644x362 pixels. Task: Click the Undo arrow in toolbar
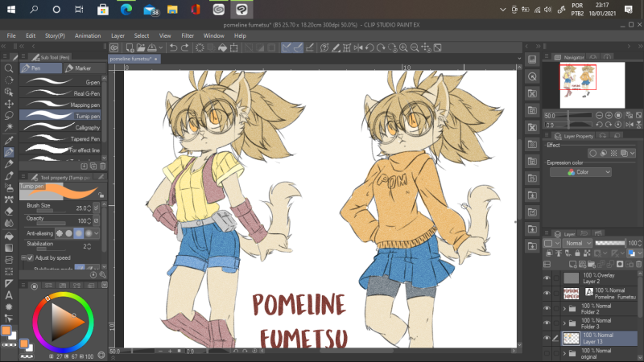click(175, 47)
